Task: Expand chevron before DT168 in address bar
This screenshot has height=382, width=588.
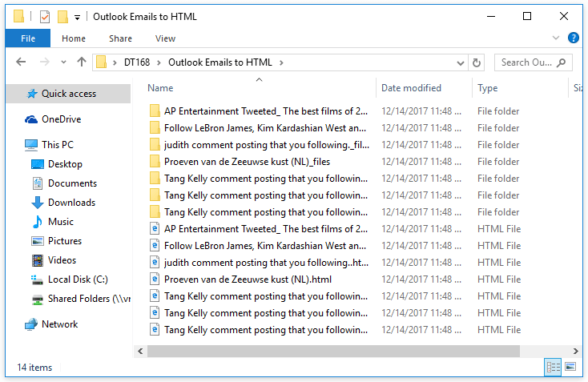Action: click(115, 63)
